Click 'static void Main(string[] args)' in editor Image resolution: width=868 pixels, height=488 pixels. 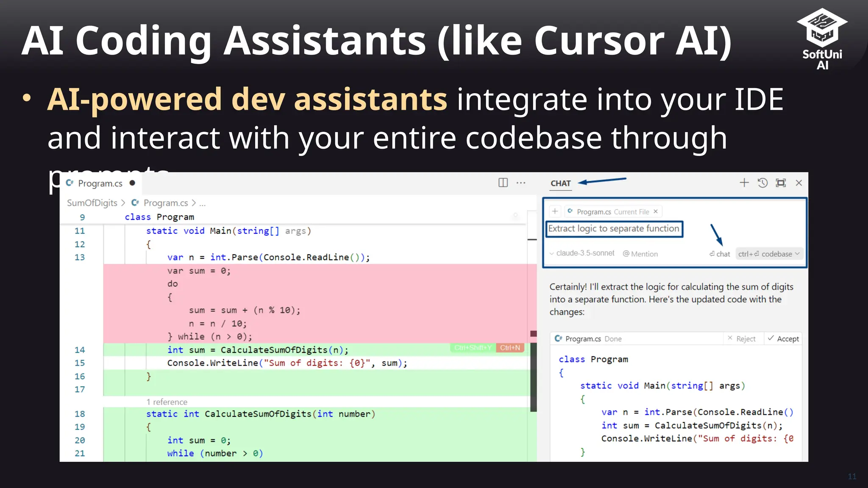click(x=229, y=231)
